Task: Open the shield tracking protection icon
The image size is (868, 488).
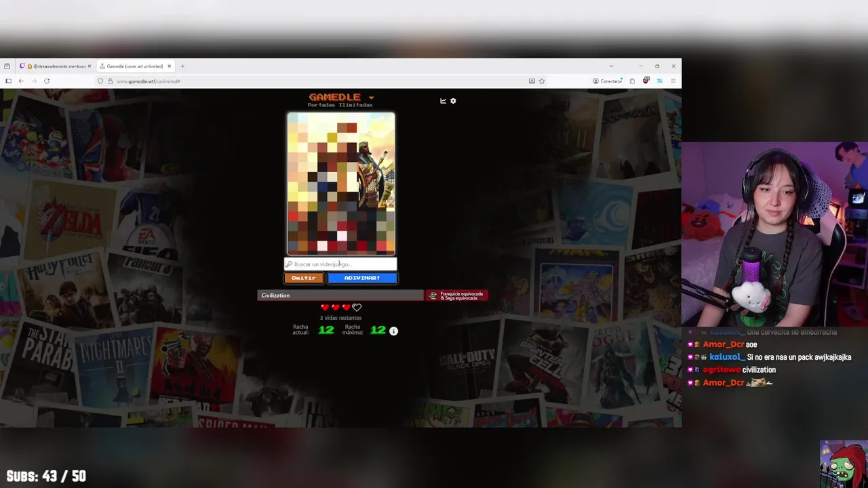Action: tap(100, 81)
